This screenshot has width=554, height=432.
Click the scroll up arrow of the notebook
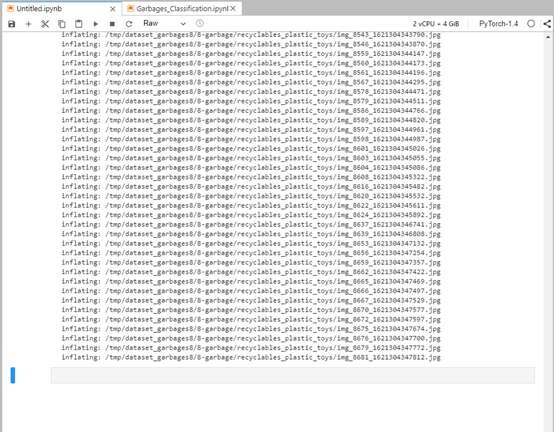(x=548, y=37)
